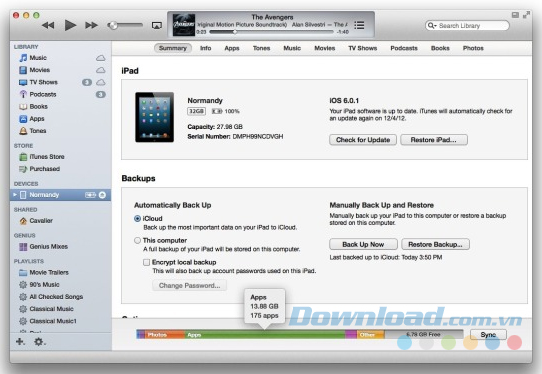
Task: Click the Photos segment of capacity bar
Action: [x=164, y=335]
